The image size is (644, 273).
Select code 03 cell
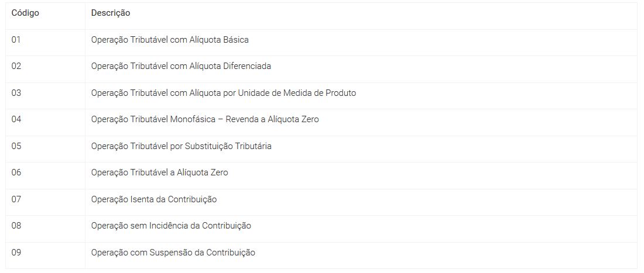[45, 96]
